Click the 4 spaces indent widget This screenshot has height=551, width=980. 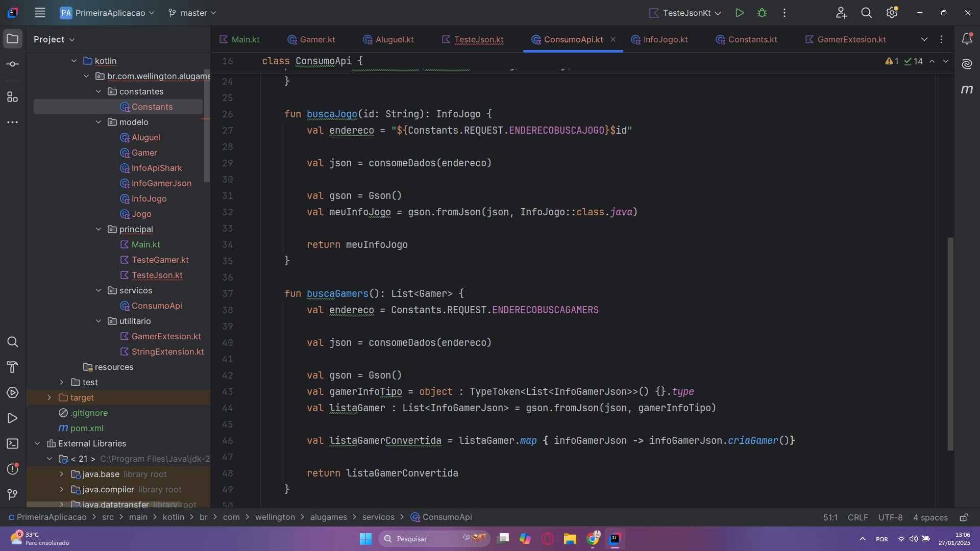point(930,517)
